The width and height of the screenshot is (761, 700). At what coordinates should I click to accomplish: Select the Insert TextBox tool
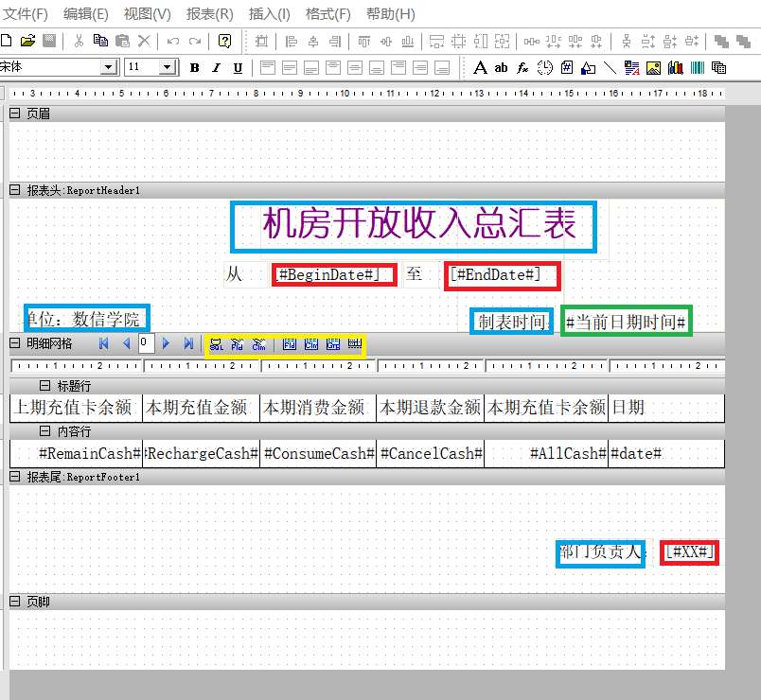[x=501, y=67]
